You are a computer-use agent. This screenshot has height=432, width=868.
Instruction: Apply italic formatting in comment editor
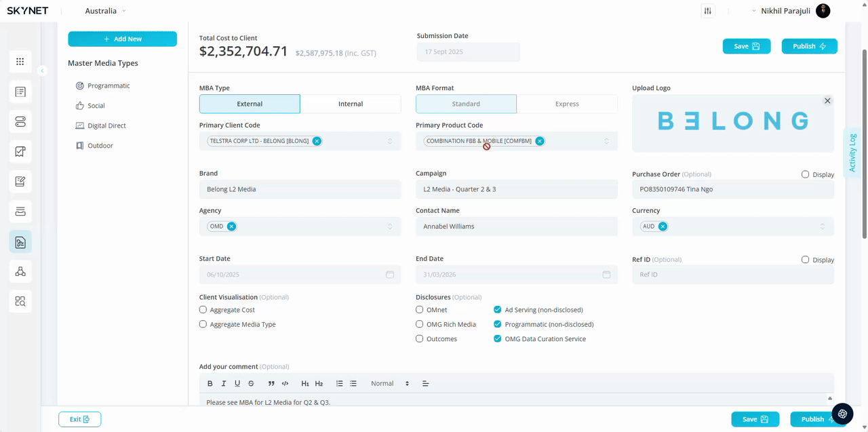tap(224, 384)
